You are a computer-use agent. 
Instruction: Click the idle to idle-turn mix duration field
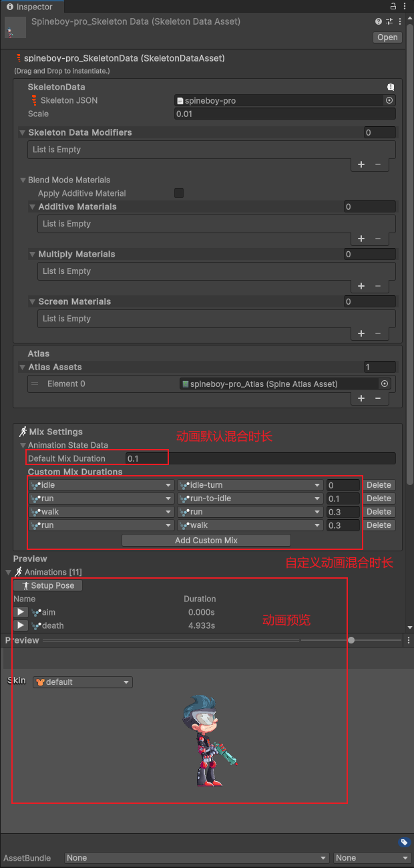point(343,485)
